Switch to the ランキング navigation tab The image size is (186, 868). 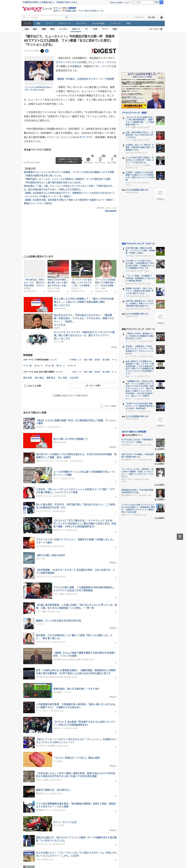pos(115,24)
